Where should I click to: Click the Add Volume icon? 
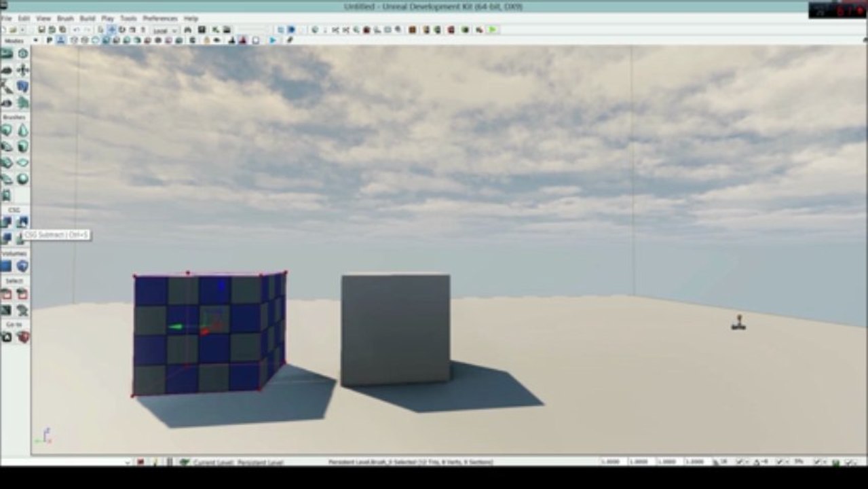click(x=22, y=266)
